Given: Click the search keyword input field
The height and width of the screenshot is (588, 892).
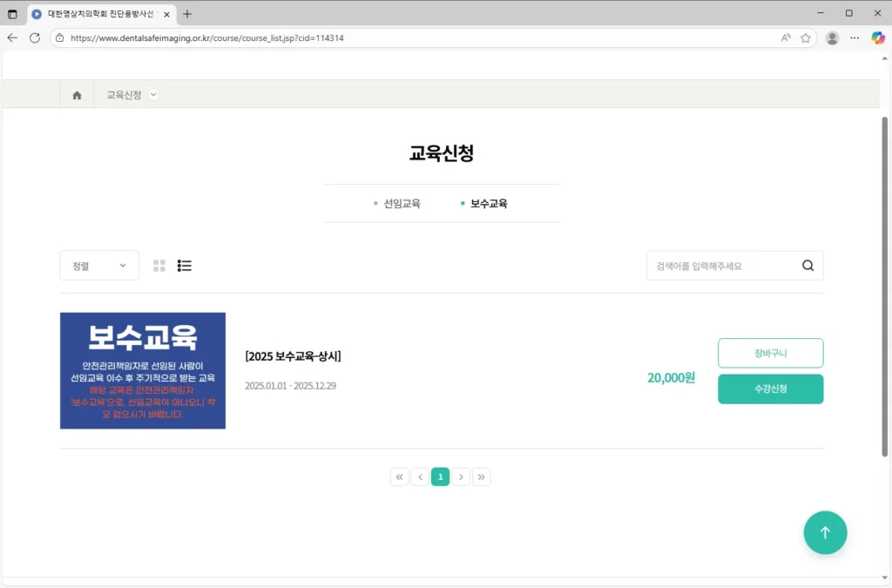Looking at the screenshot, I should point(723,265).
